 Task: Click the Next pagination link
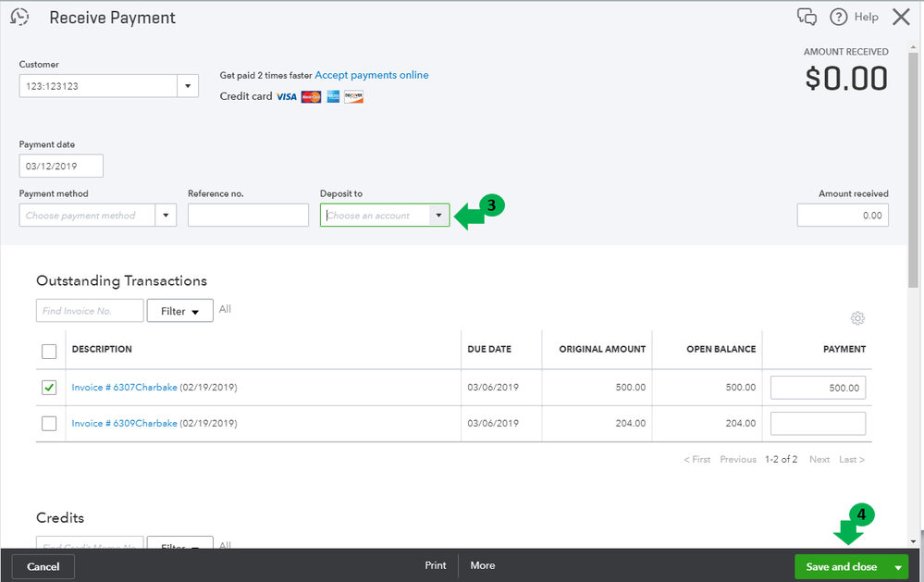[819, 459]
